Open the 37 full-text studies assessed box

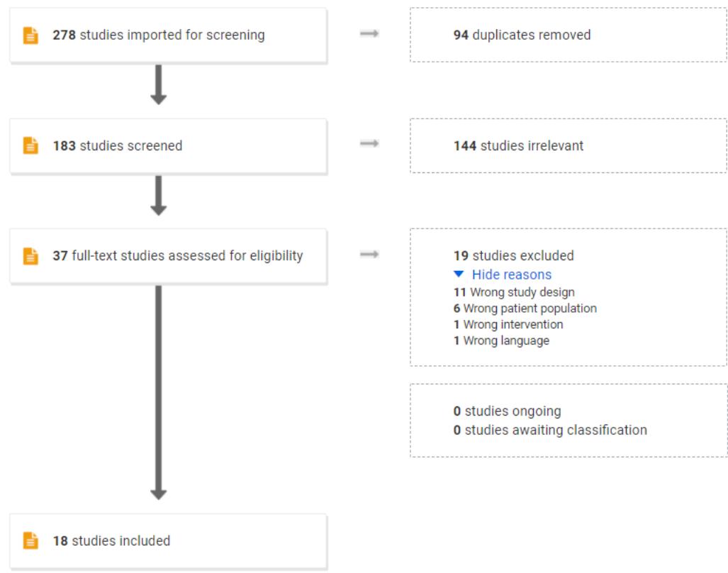[x=168, y=256]
